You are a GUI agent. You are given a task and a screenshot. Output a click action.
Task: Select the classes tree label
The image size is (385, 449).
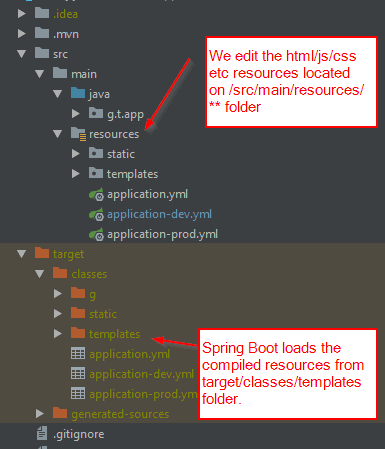[89, 274]
